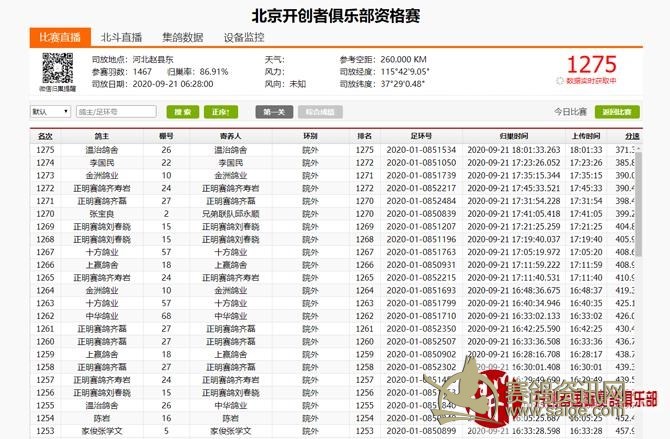
Task: Click the 综合成绩 button
Action: pyautogui.click(x=320, y=112)
